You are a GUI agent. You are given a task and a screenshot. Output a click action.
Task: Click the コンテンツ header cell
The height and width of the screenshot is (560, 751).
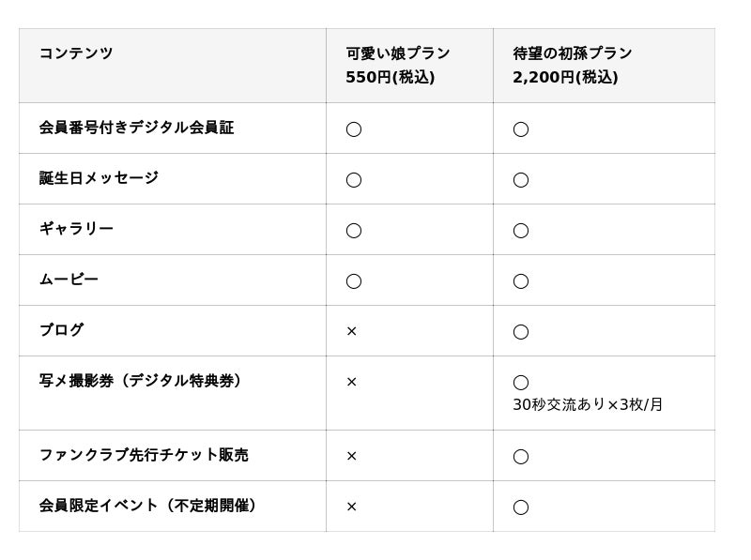point(76,53)
